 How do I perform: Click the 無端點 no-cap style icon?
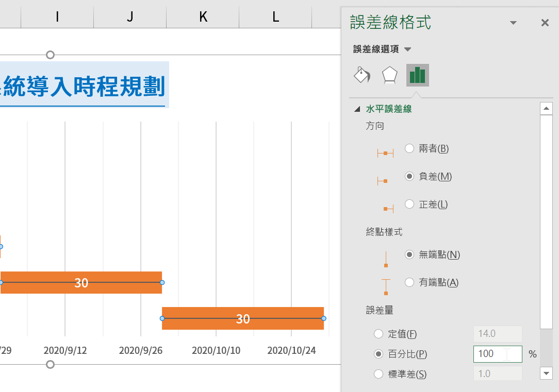[386, 259]
